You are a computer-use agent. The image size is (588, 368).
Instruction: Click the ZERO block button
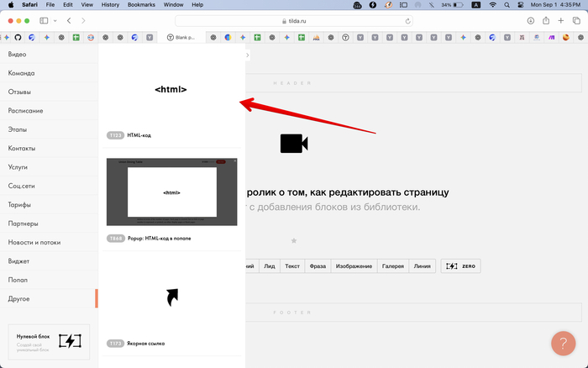click(x=461, y=266)
